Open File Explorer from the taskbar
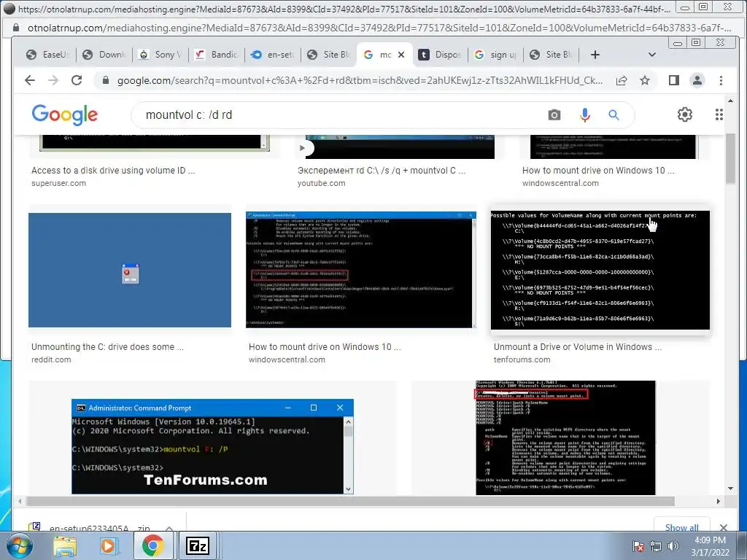The width and height of the screenshot is (747, 560). point(65,545)
